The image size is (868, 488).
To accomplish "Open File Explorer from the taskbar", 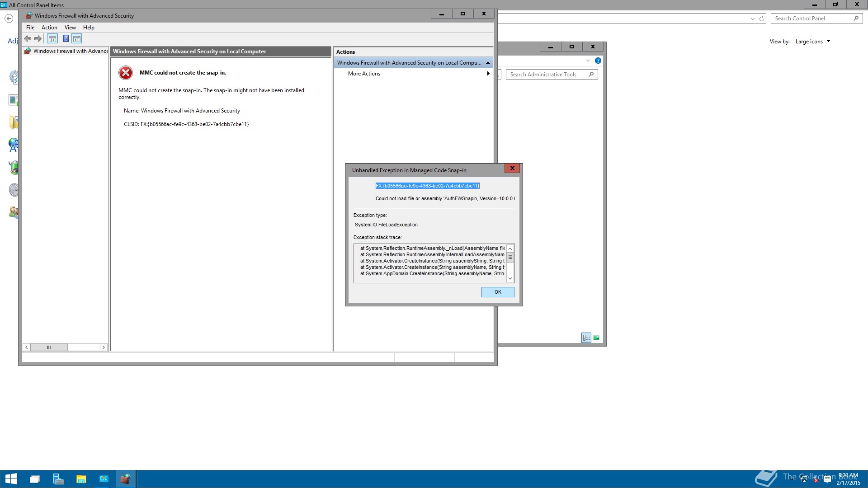I will 81,479.
